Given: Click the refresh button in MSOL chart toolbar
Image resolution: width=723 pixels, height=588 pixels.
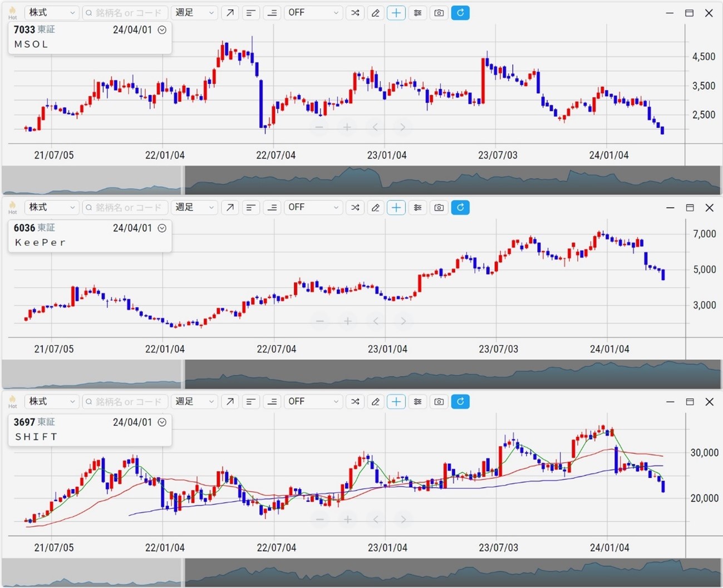Looking at the screenshot, I should pos(460,13).
